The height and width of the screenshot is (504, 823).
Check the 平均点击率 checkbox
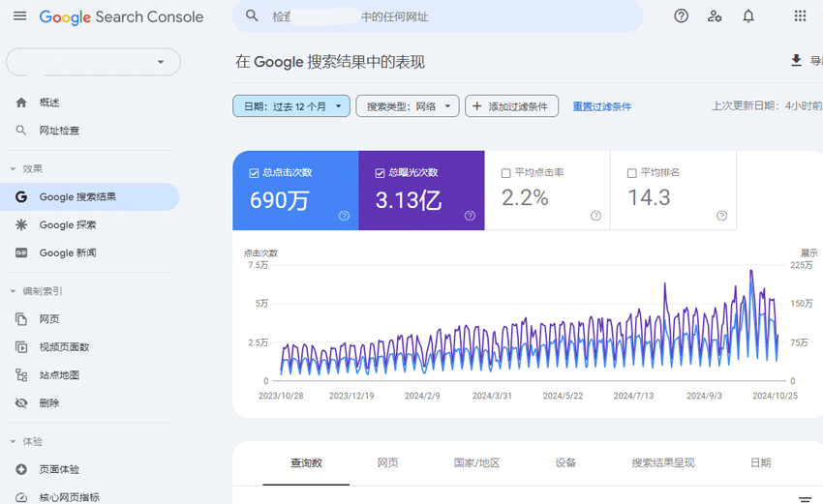coord(506,173)
